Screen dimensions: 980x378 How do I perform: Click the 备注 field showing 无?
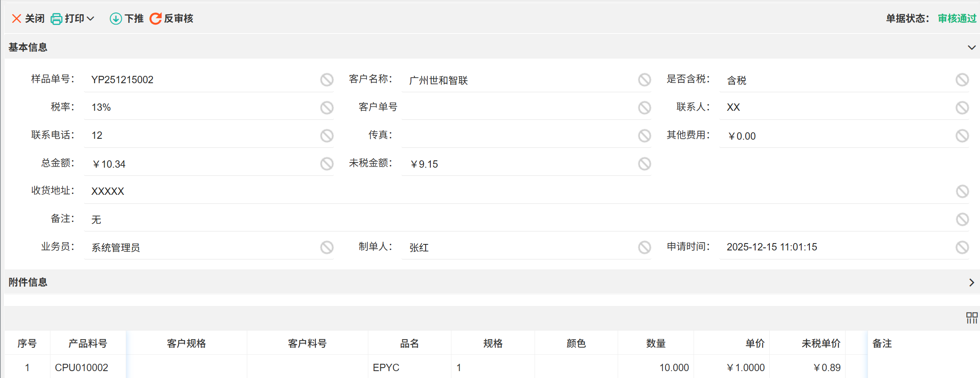pos(517,219)
